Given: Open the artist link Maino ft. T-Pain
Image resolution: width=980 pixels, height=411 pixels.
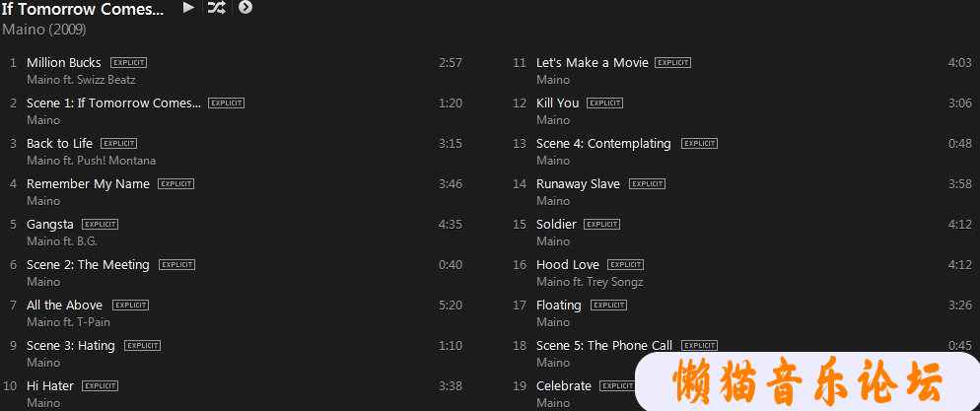Looking at the screenshot, I should (x=68, y=322).
